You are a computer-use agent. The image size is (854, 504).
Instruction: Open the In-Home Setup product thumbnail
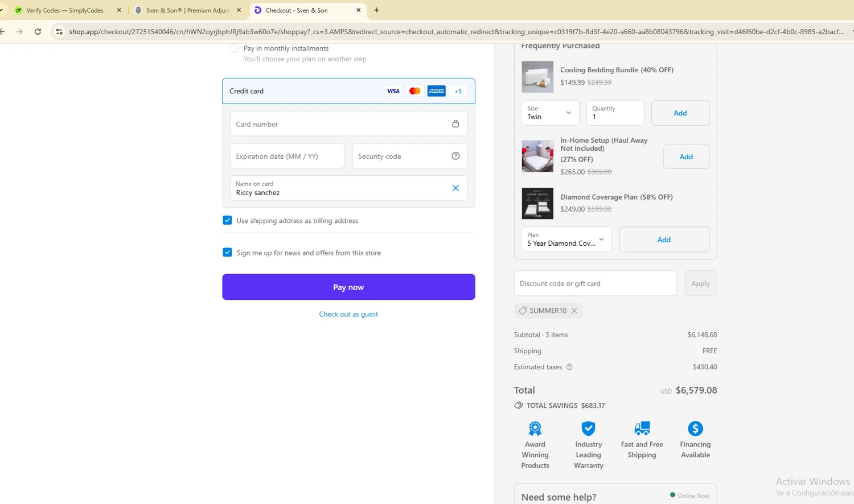(x=537, y=156)
